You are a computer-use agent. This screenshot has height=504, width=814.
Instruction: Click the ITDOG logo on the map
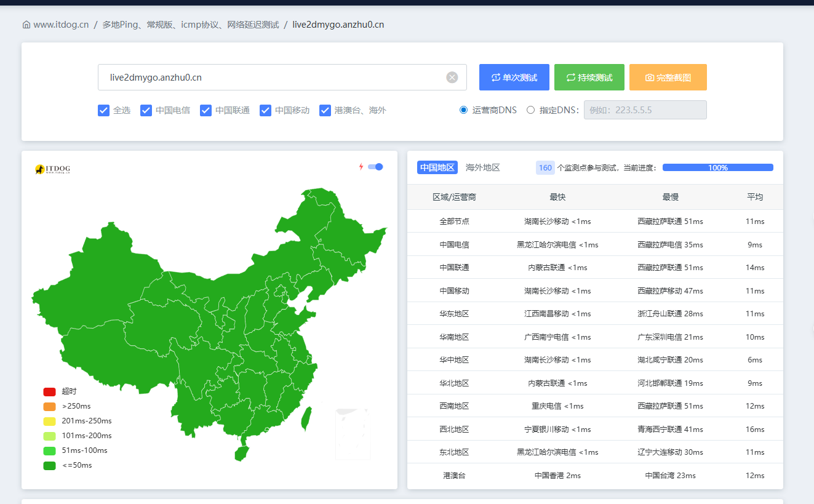pos(53,169)
